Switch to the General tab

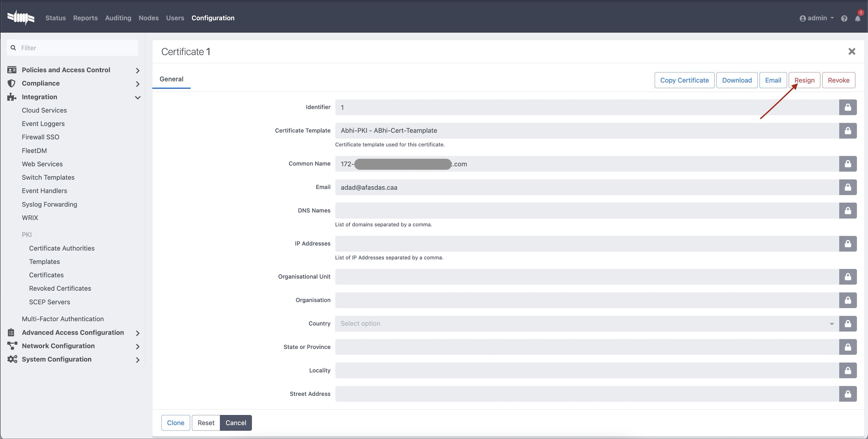171,79
